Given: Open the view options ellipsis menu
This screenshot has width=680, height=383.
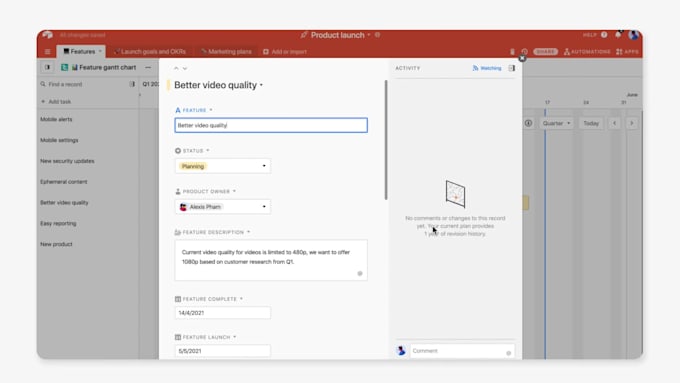Looking at the screenshot, I should pos(148,67).
